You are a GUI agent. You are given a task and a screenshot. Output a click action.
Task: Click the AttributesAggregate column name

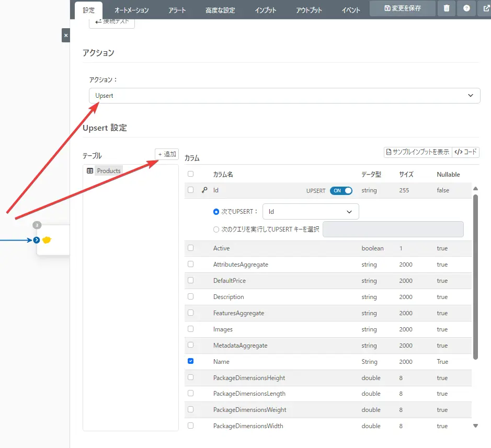point(241,265)
